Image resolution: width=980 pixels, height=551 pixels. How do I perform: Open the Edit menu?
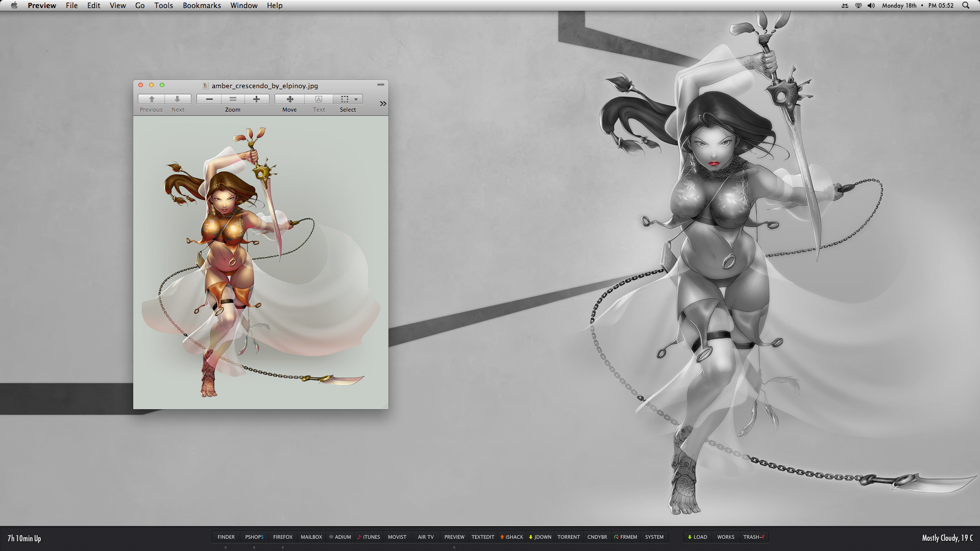[x=93, y=5]
